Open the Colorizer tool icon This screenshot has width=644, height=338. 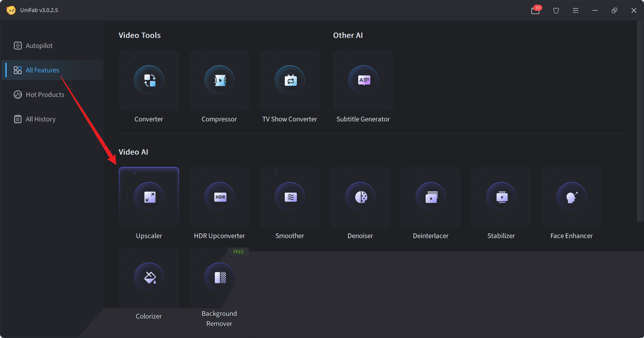[149, 278]
